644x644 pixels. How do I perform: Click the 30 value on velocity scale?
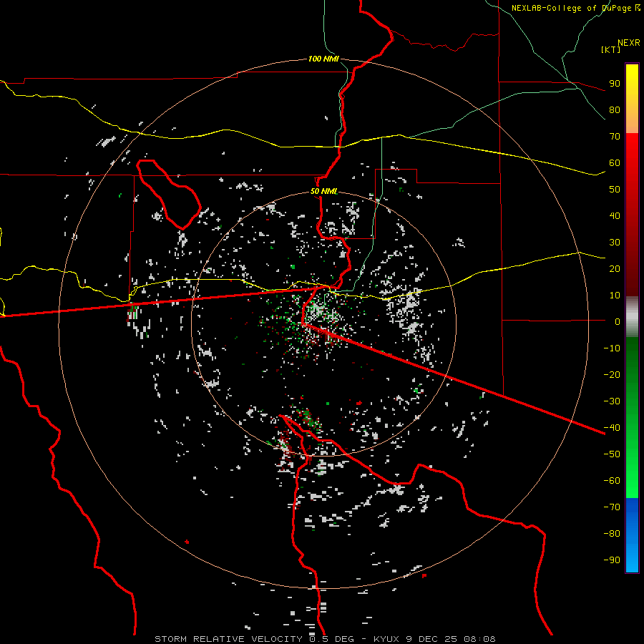(x=615, y=243)
